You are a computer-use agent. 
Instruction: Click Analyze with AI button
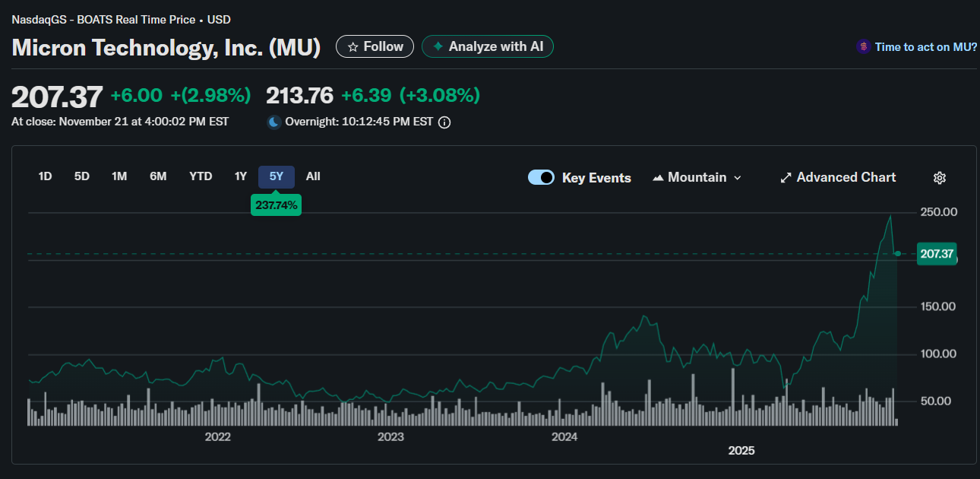click(488, 46)
